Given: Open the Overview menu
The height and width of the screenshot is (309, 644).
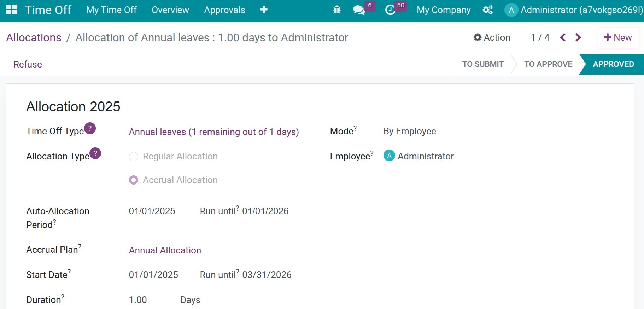Looking at the screenshot, I should (170, 10).
